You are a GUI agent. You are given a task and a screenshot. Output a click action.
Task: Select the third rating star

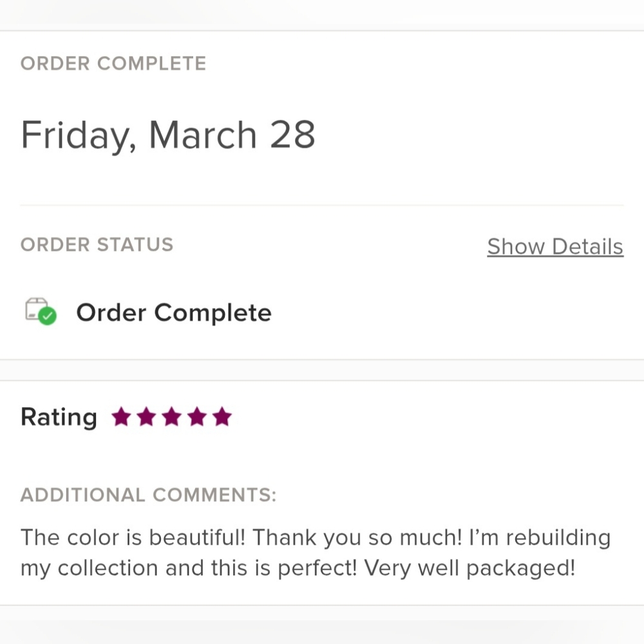(171, 417)
